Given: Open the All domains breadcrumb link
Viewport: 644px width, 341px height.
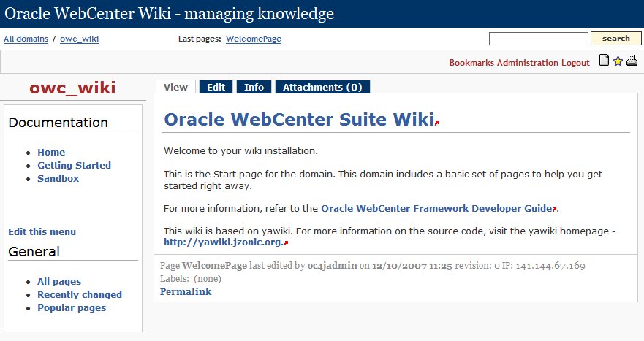Looking at the screenshot, I should click(26, 39).
